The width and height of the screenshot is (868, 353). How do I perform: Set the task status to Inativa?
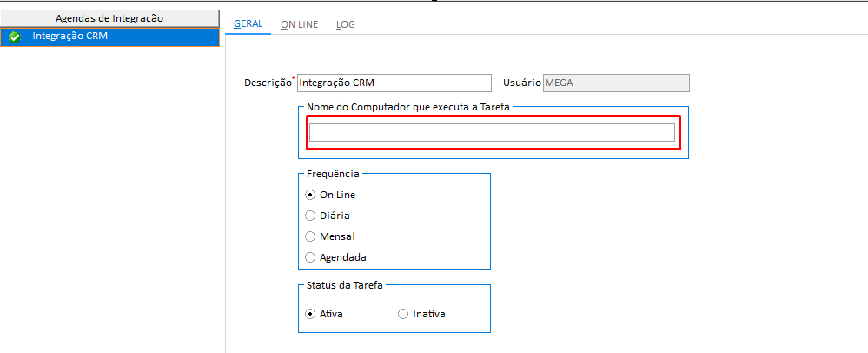click(402, 314)
